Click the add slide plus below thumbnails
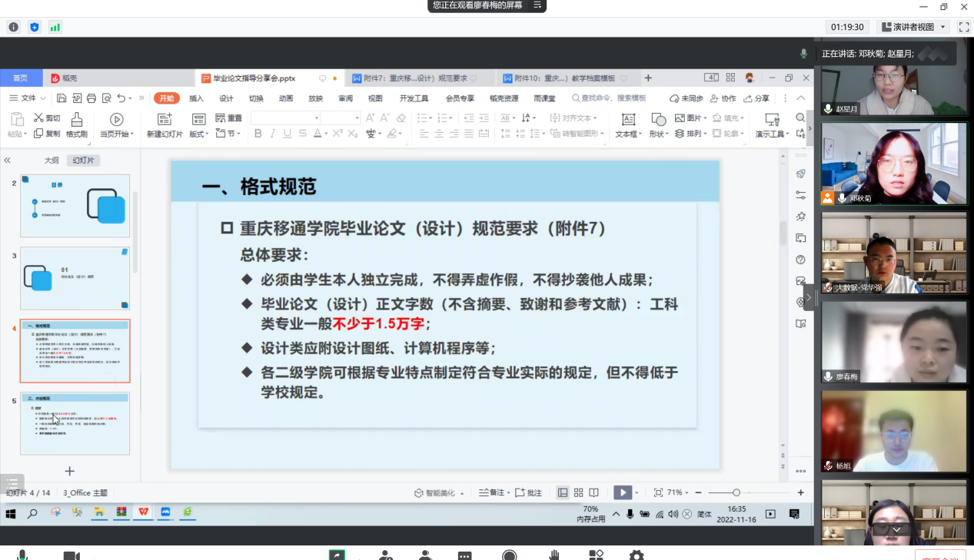 (x=69, y=471)
